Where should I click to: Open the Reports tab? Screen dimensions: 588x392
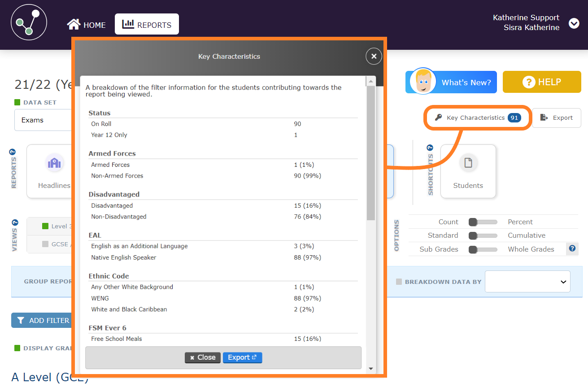point(147,25)
